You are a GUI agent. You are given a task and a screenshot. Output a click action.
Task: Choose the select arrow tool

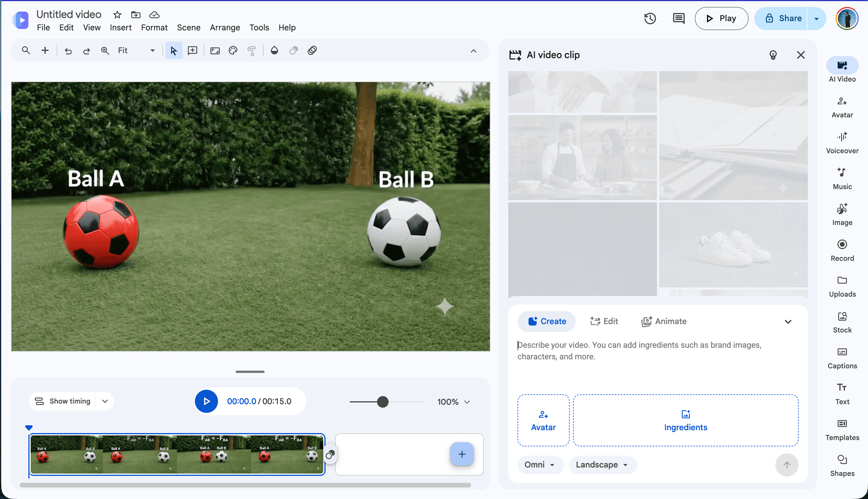[174, 51]
